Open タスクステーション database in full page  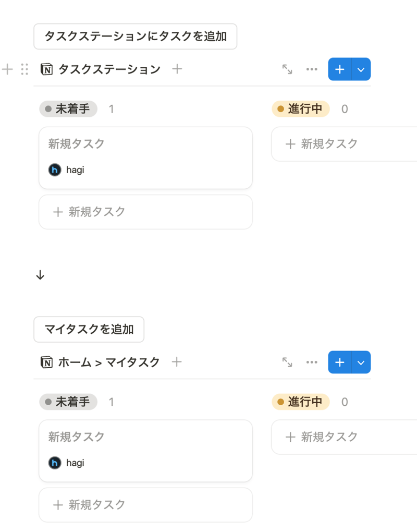287,69
